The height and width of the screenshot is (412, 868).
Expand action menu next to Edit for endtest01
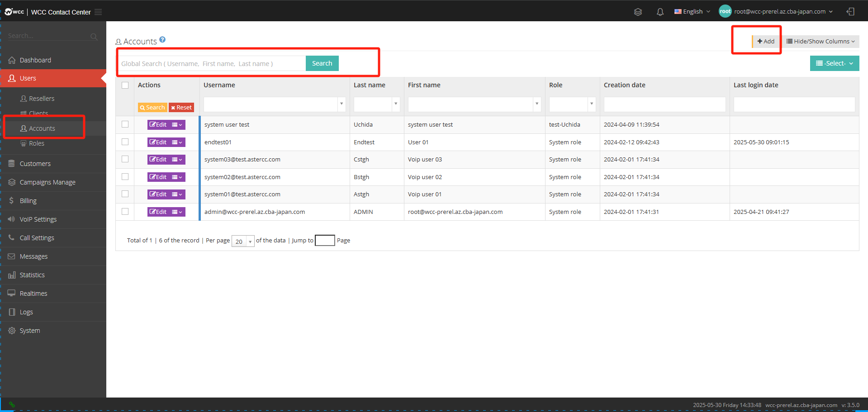click(177, 142)
